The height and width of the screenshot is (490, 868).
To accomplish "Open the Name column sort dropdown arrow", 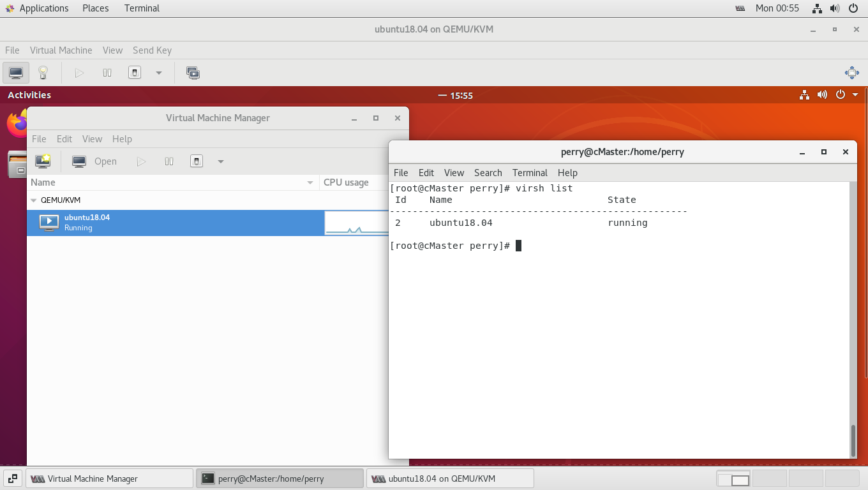I will (x=311, y=182).
